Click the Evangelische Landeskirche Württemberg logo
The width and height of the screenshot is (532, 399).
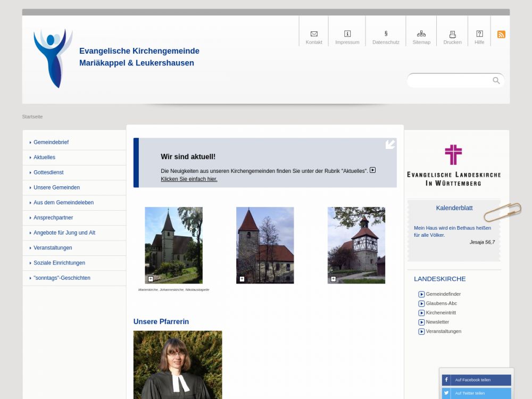pos(453,165)
